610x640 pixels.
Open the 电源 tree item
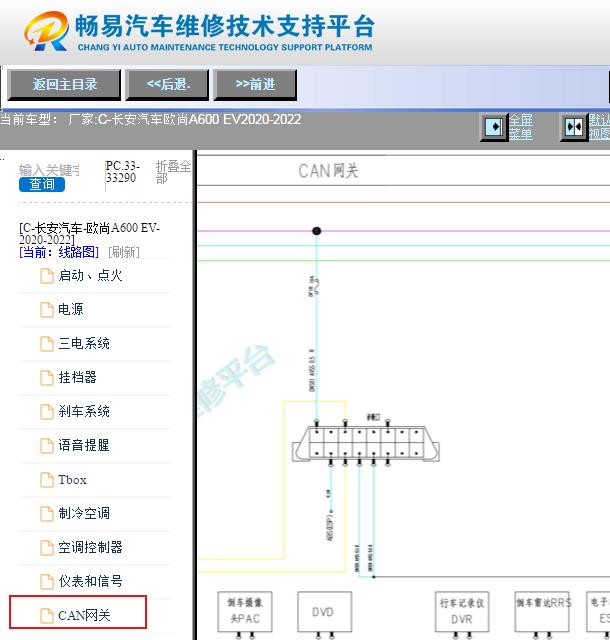point(70,309)
